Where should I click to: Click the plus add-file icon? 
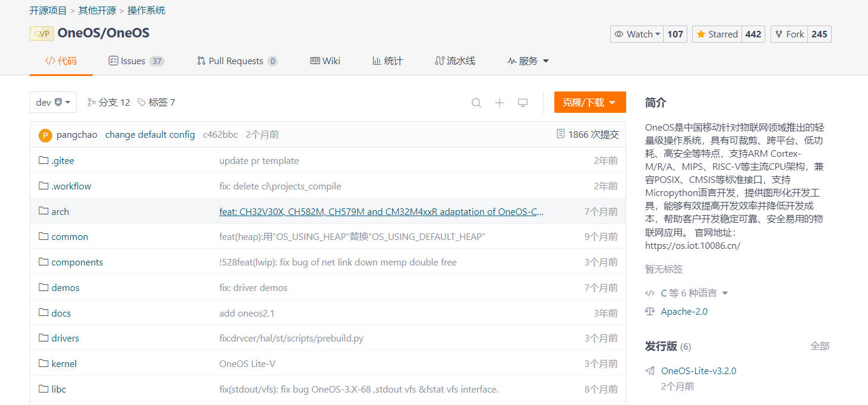pyautogui.click(x=500, y=103)
